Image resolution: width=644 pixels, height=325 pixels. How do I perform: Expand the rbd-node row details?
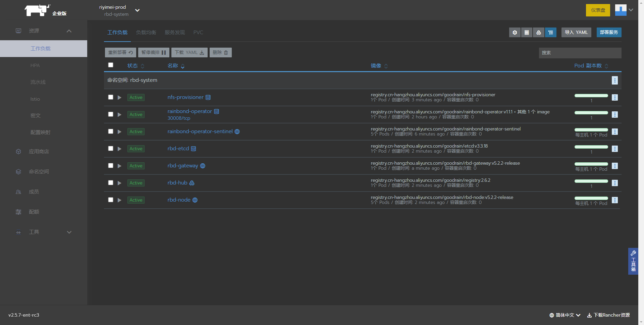tap(119, 200)
